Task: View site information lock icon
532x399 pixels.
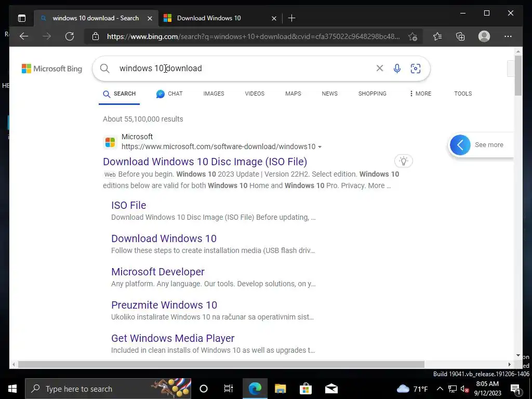Action: 96,36
